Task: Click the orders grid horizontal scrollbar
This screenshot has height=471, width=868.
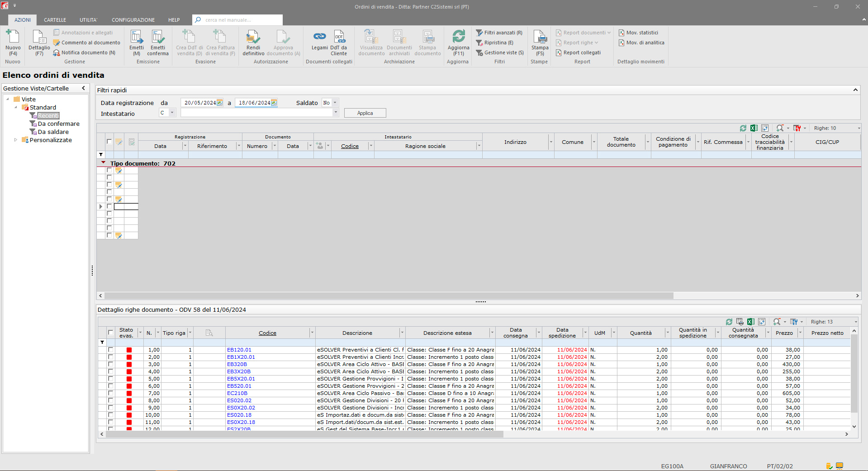Action: [389, 296]
